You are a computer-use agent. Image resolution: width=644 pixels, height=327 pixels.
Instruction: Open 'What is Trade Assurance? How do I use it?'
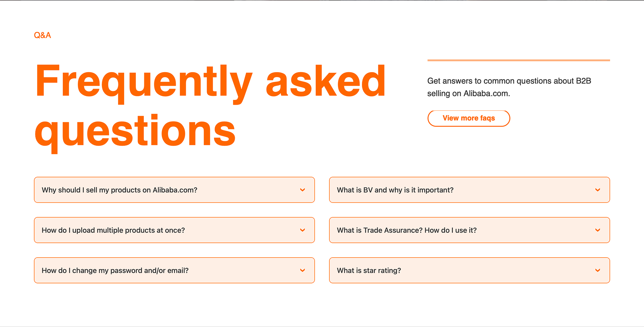click(407, 230)
